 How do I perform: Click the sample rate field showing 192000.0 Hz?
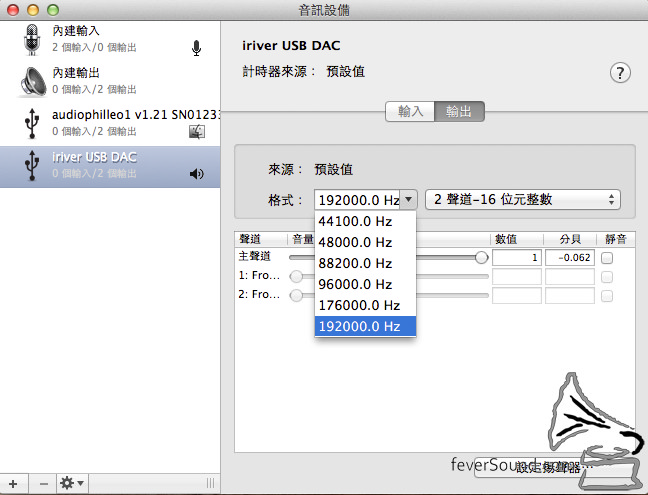point(358,200)
